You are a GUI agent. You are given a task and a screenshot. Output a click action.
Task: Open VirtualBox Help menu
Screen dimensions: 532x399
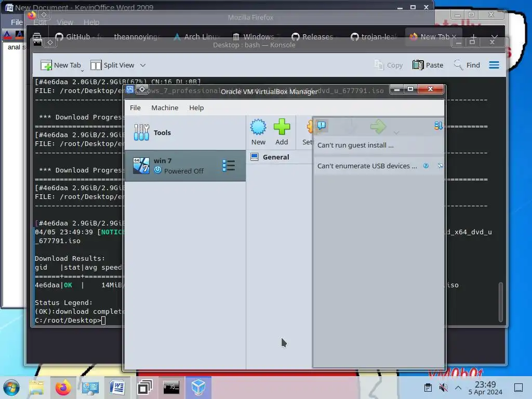point(196,108)
